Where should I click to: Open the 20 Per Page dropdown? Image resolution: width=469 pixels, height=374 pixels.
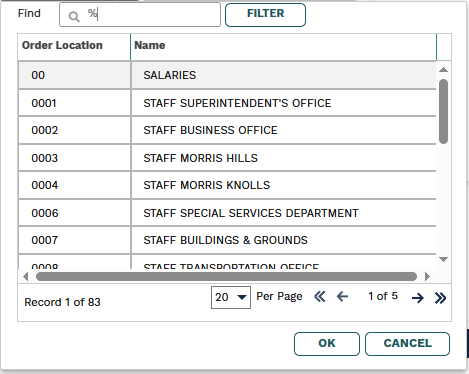point(231,297)
